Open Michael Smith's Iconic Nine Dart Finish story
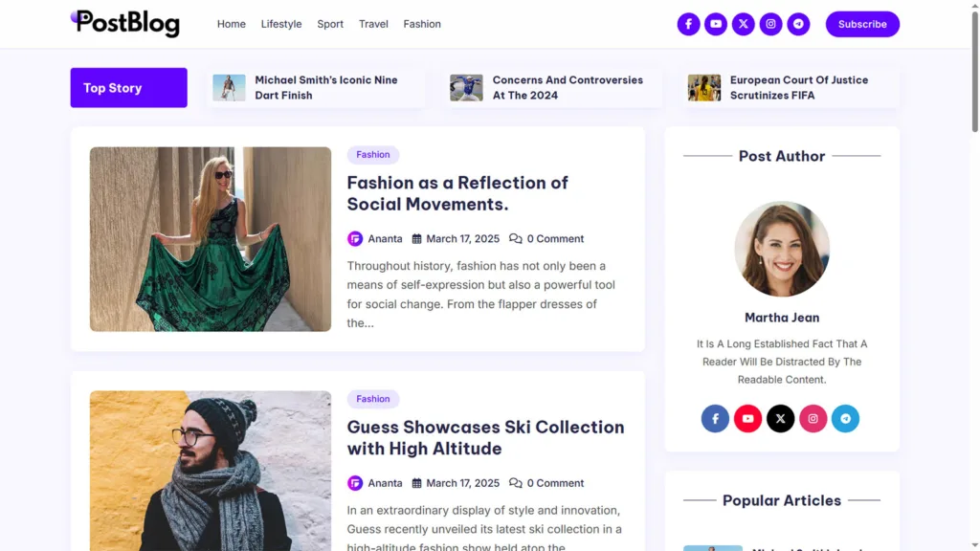980x551 pixels. [x=326, y=87]
